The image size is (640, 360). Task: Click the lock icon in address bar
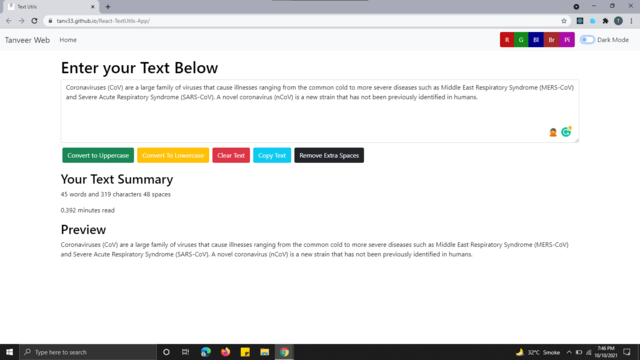pyautogui.click(x=50, y=21)
